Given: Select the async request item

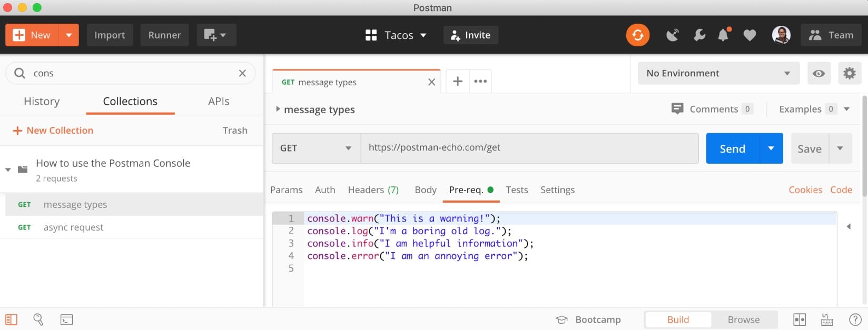Looking at the screenshot, I should pos(132,227).
